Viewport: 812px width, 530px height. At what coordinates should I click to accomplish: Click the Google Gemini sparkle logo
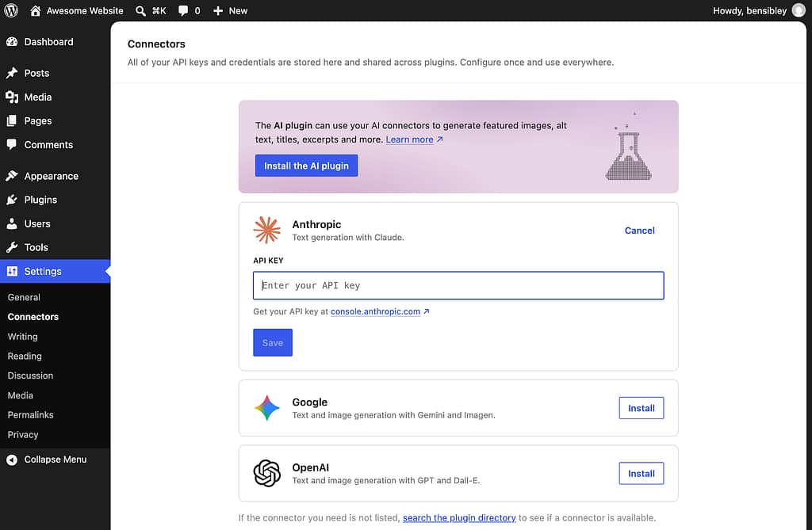coord(267,408)
